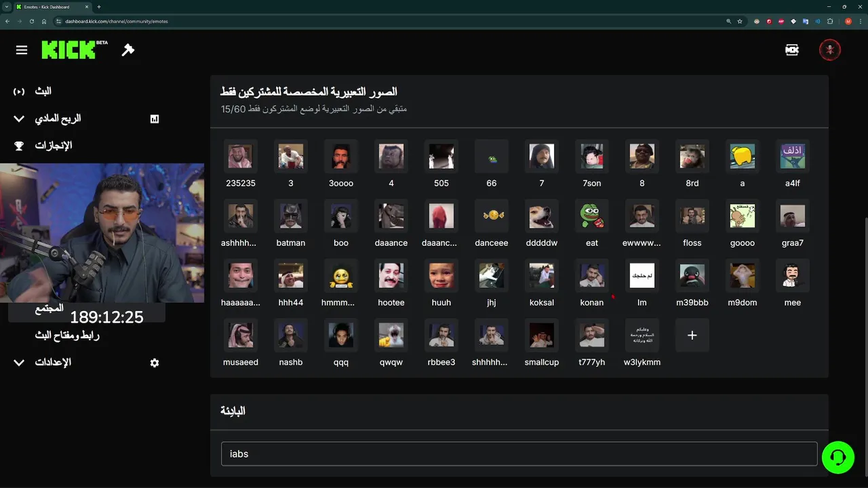Select the Emotes - Kick Dashboard tab

pyautogui.click(x=53, y=7)
